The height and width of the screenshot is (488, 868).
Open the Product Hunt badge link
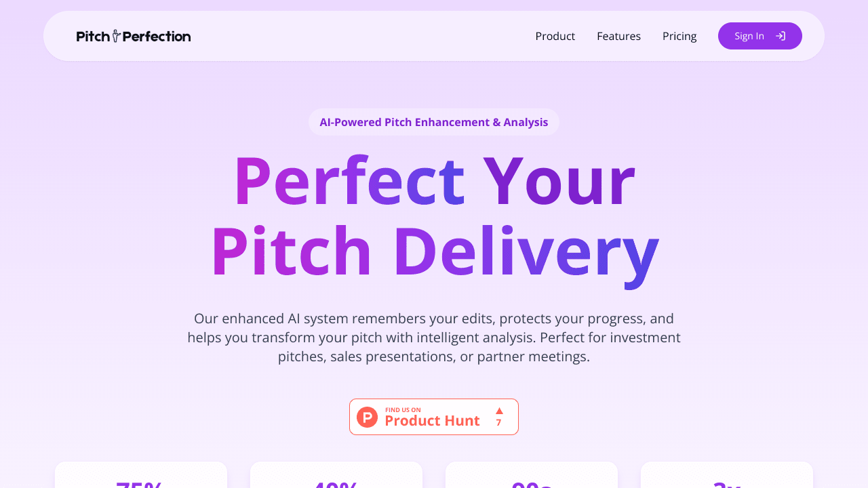(x=434, y=417)
